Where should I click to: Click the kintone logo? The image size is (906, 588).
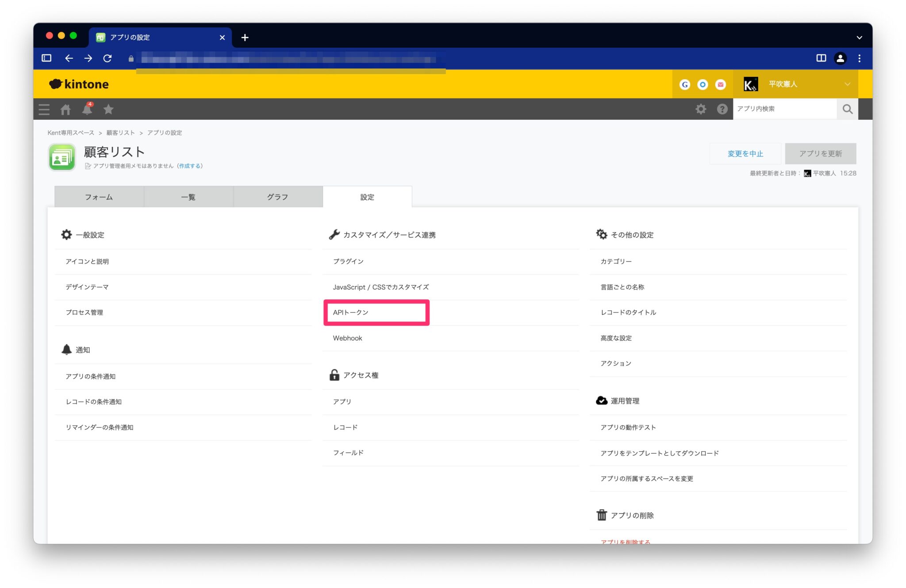click(78, 84)
